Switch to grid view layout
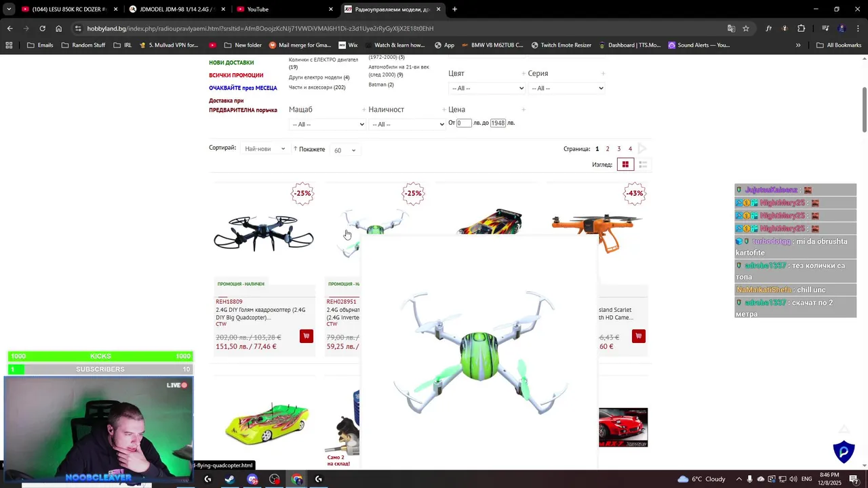Viewport: 868px width, 488px height. (625, 164)
